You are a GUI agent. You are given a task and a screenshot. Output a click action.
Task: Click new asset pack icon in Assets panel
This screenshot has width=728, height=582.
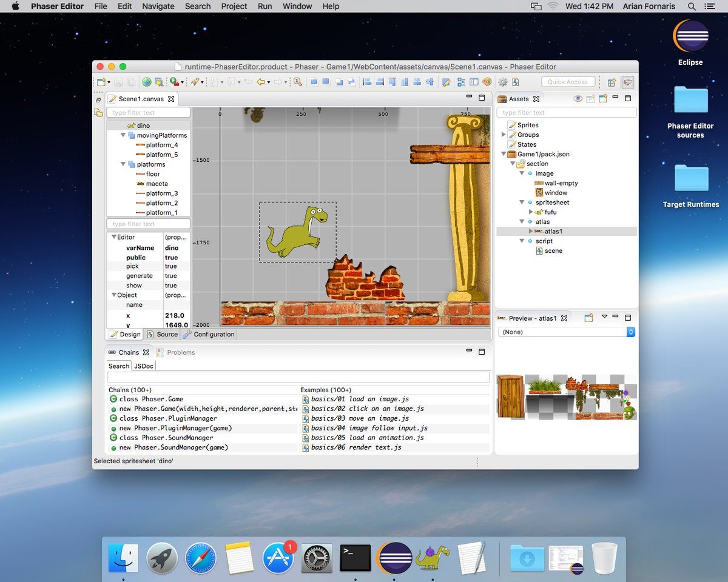click(x=603, y=99)
